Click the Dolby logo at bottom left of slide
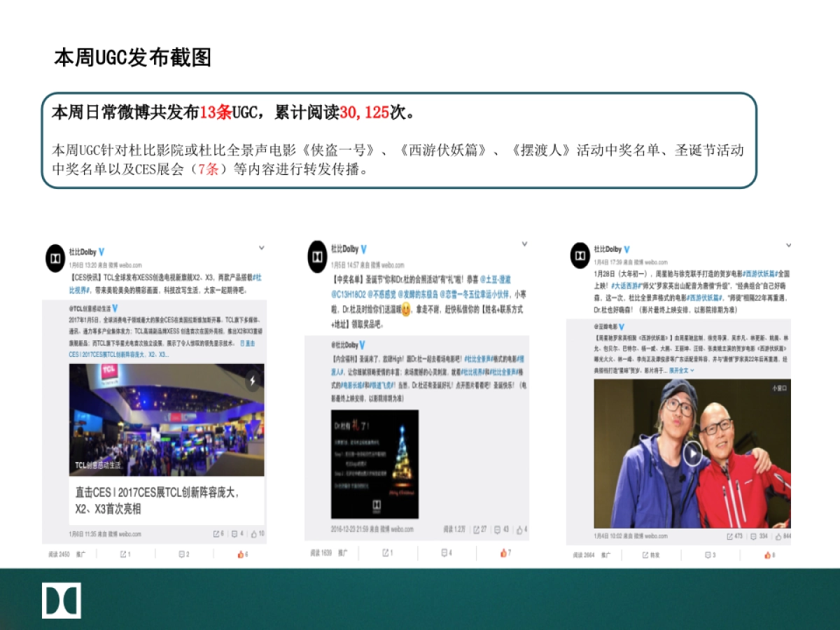This screenshot has width=840, height=630. pyautogui.click(x=62, y=599)
